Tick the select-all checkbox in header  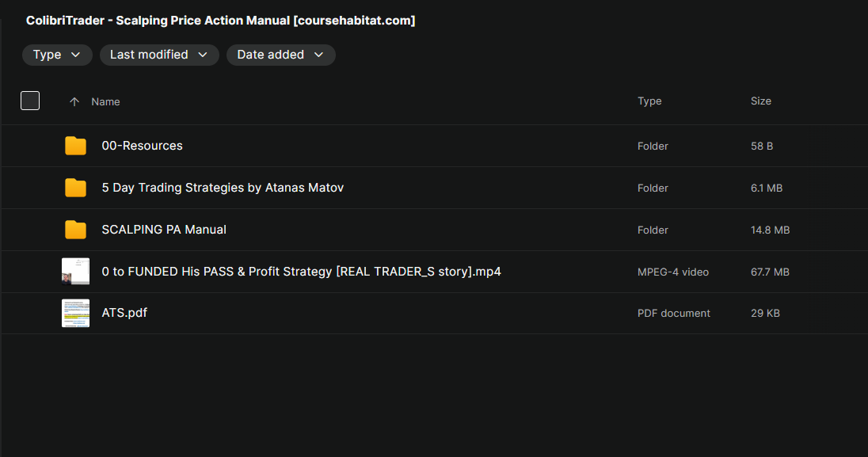click(30, 101)
